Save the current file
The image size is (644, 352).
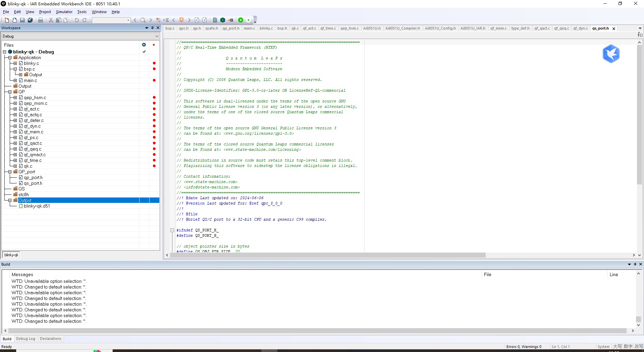click(x=22, y=20)
